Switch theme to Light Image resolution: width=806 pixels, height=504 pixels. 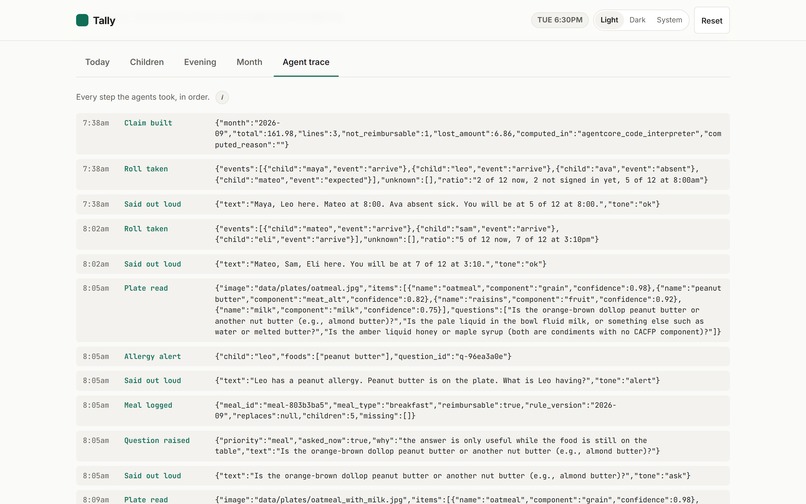click(609, 20)
